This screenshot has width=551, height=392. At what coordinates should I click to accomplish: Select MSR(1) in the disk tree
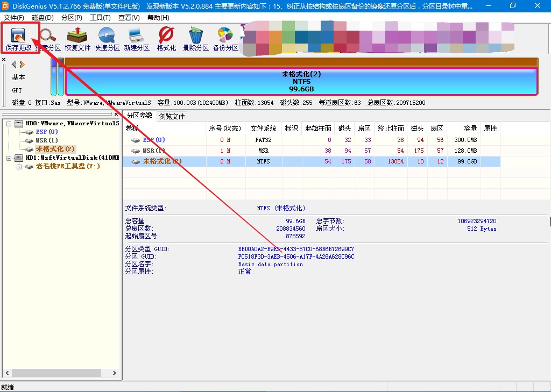point(46,140)
